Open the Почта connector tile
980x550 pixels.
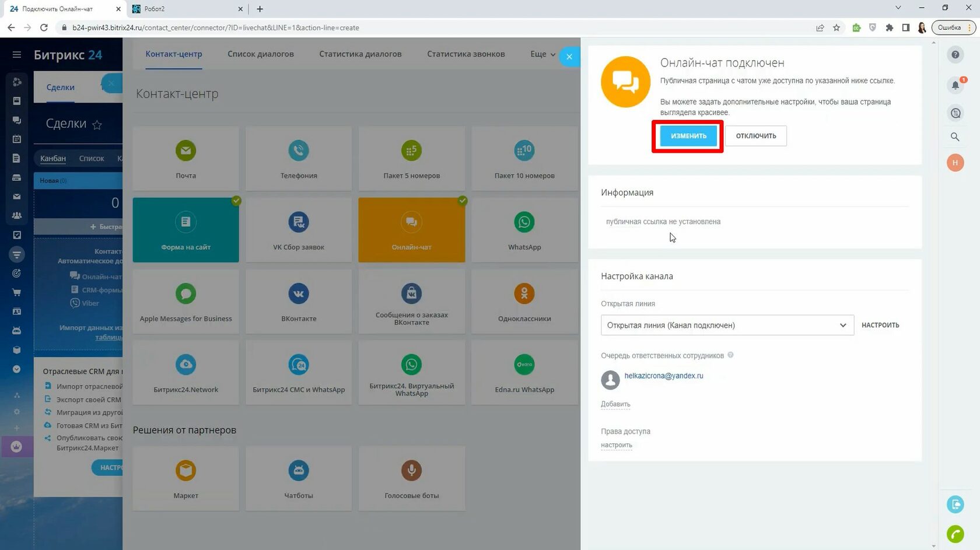tap(185, 158)
